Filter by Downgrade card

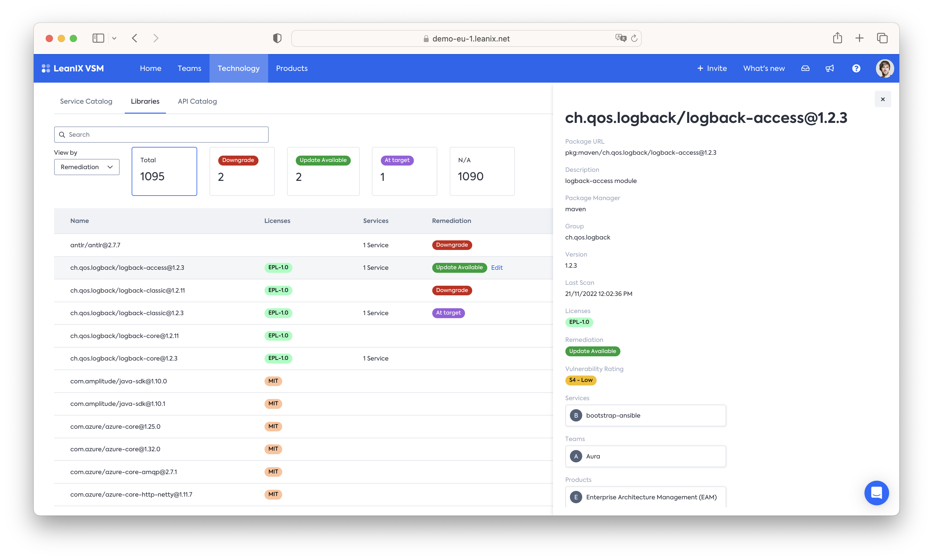(242, 171)
